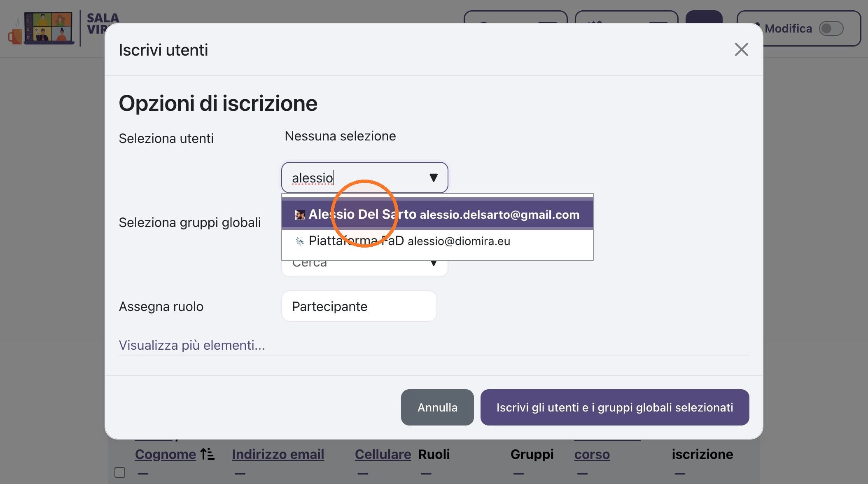The image size is (868, 484).
Task: Open the Cerca global groups dropdown arrow
Action: (x=433, y=263)
